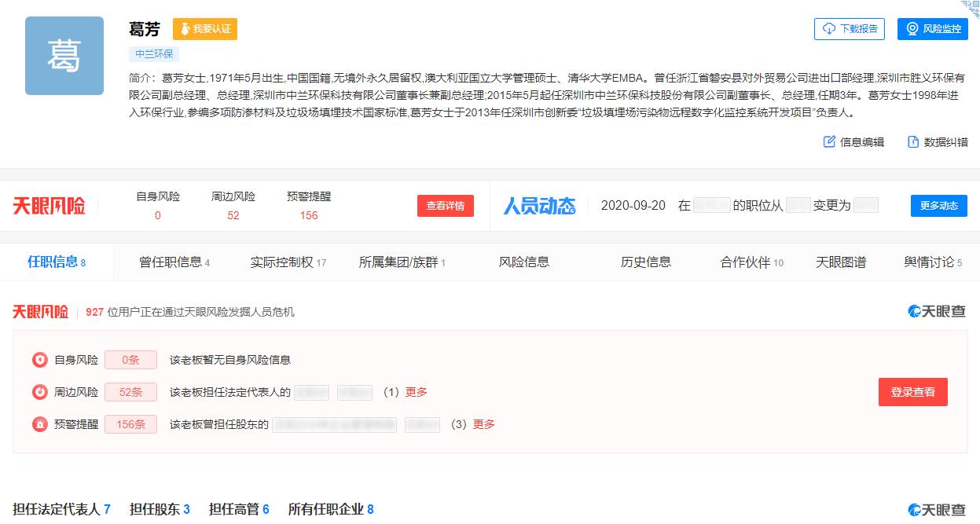Select the 担任股东 3 filter
Image resolution: width=980 pixels, height=524 pixels.
(160, 509)
